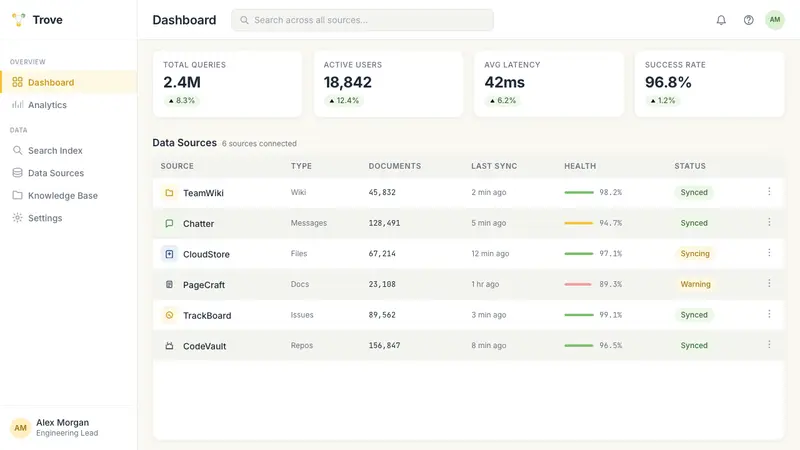Click the Total Queries 2.4M card
The height and width of the screenshot is (450, 800).
click(x=228, y=84)
